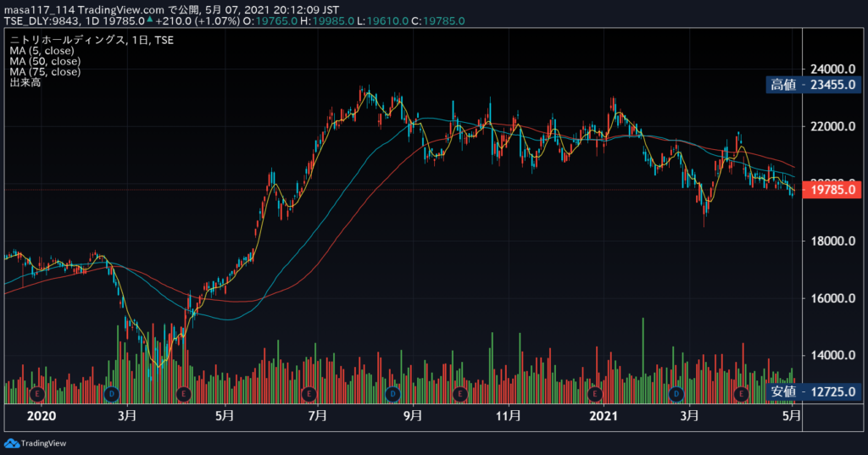868x455 pixels.
Task: Open the TradingView text link at bottom left
Action: tap(43, 443)
